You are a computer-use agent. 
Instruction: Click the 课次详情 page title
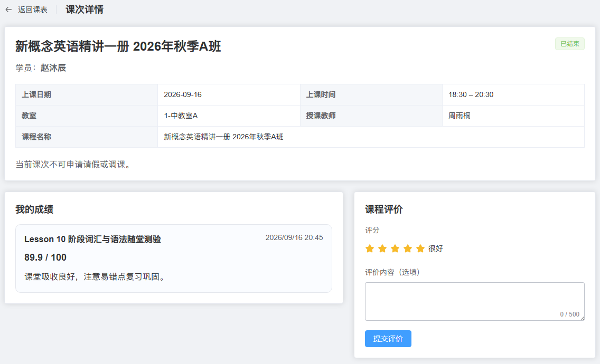point(85,9)
